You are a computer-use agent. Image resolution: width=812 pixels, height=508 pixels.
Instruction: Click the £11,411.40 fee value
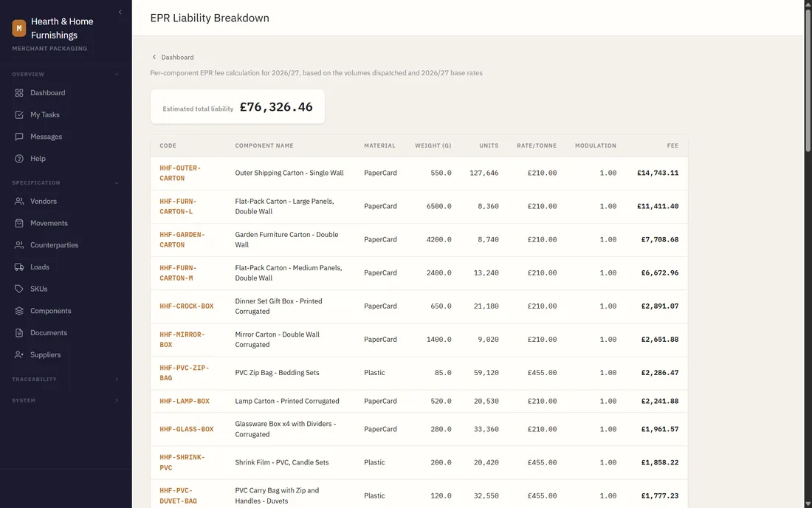658,206
